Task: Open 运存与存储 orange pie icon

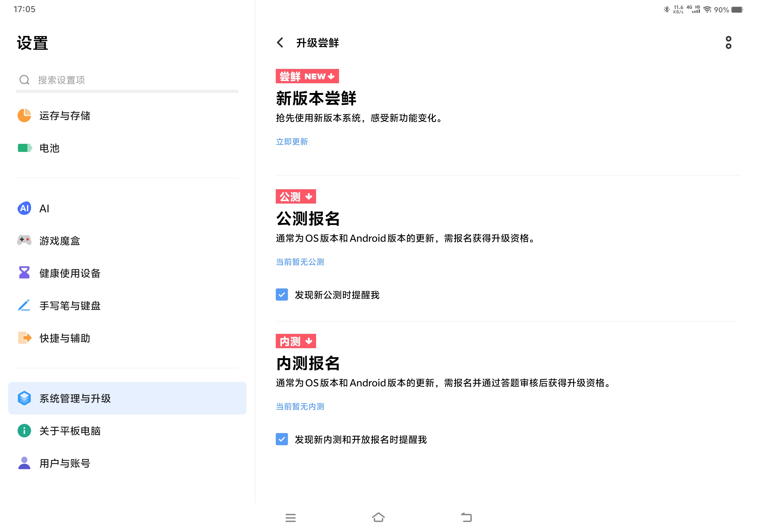Action: [x=24, y=115]
